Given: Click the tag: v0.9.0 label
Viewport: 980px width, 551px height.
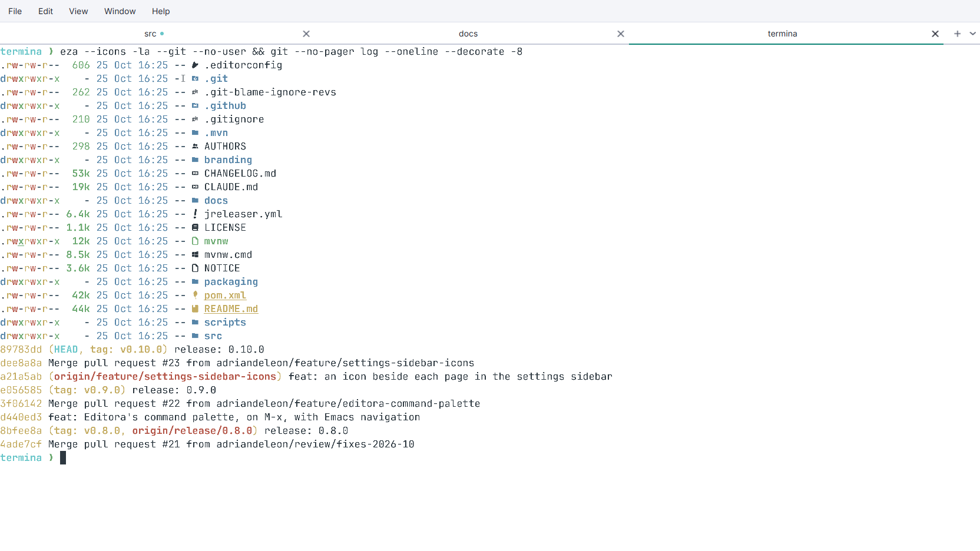Looking at the screenshot, I should pyautogui.click(x=87, y=390).
